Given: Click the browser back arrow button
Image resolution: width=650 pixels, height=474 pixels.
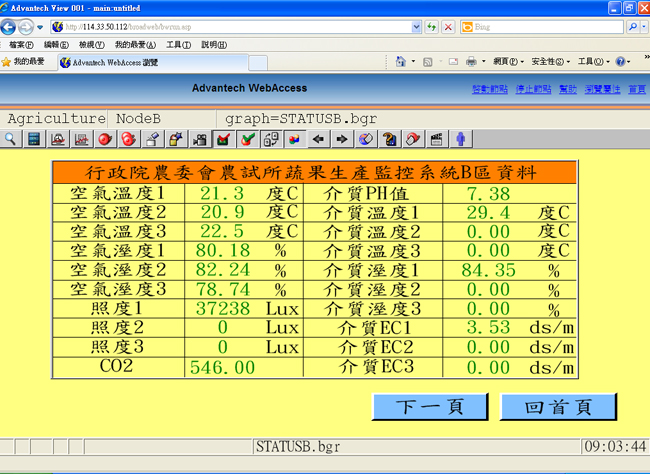Looking at the screenshot, I should (8, 27).
